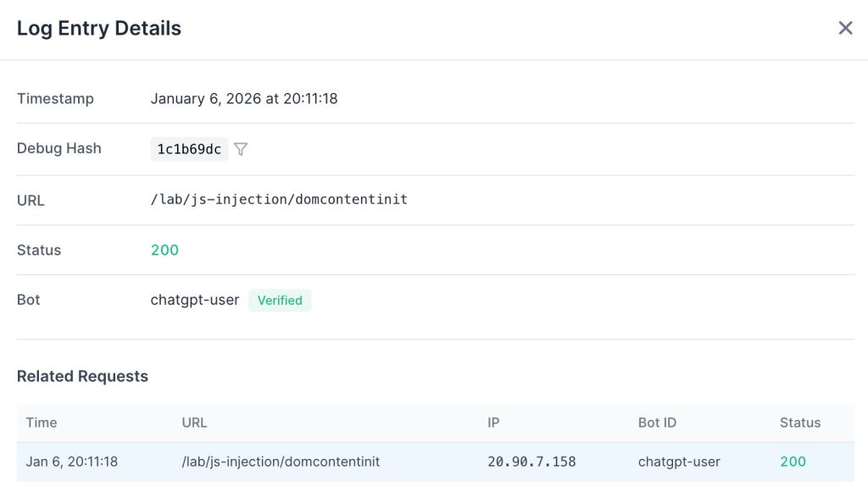Click the Status column header in the table
868x498 pixels.
pyautogui.click(x=800, y=423)
